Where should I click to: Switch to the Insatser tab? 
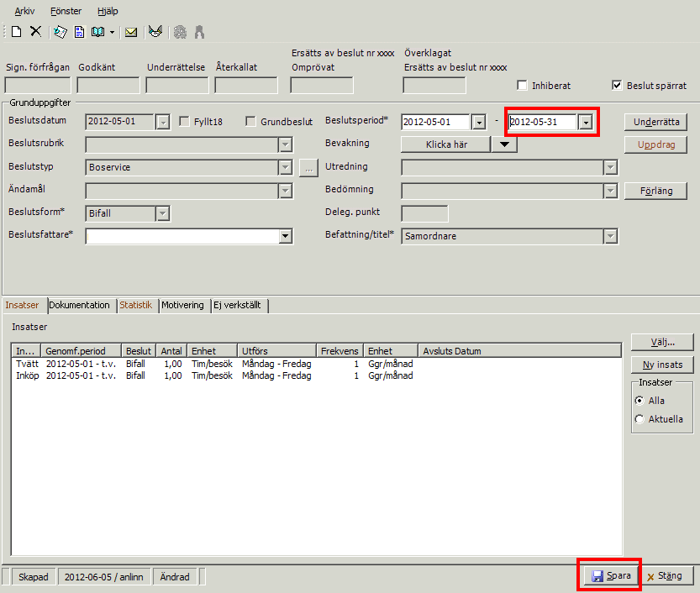point(23,305)
